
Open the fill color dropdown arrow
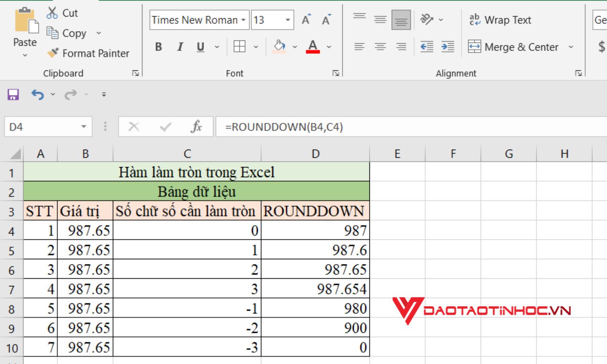(x=295, y=47)
